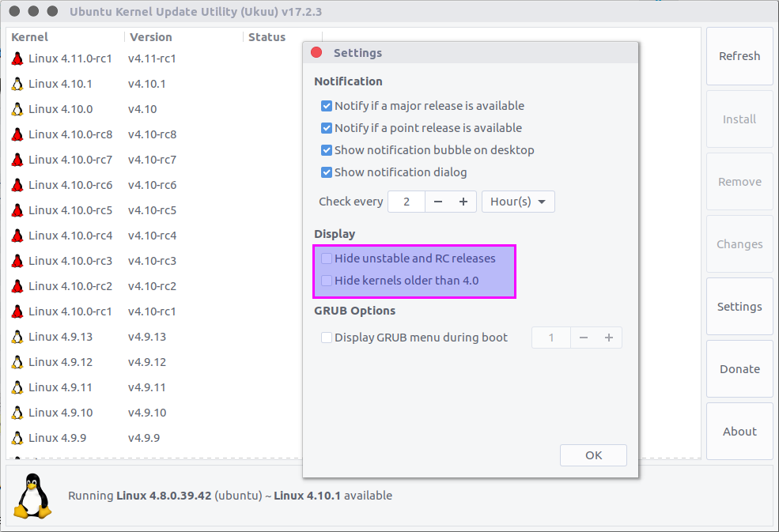Click OK in the Settings dialog

pyautogui.click(x=593, y=455)
